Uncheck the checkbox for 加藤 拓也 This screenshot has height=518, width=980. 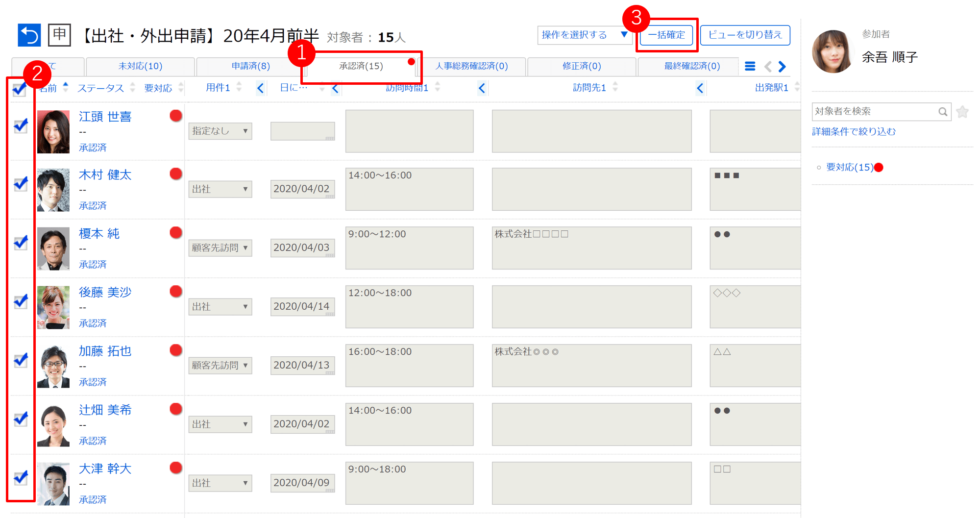tap(21, 360)
